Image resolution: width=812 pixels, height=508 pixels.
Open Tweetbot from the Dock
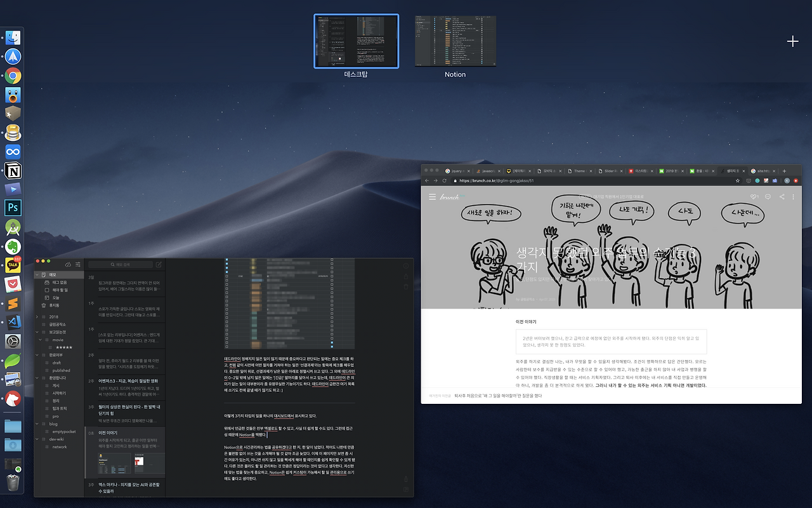pos(13,95)
